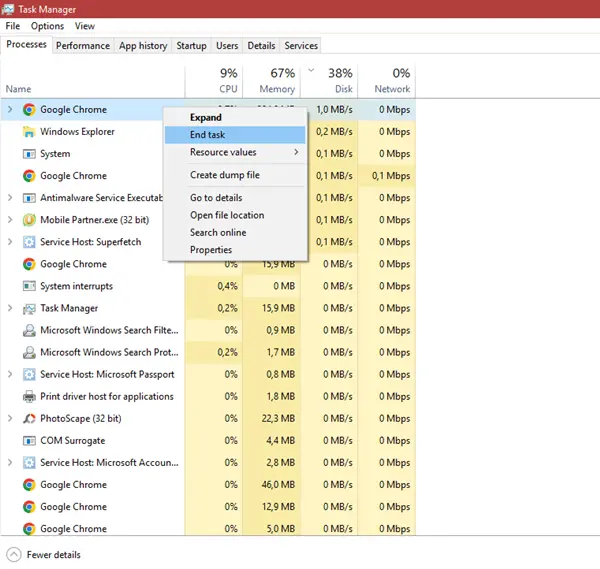Screen dimensions: 600x569
Task: Click the Microsoft Windows Search Protocol icon
Action: pyautogui.click(x=29, y=352)
